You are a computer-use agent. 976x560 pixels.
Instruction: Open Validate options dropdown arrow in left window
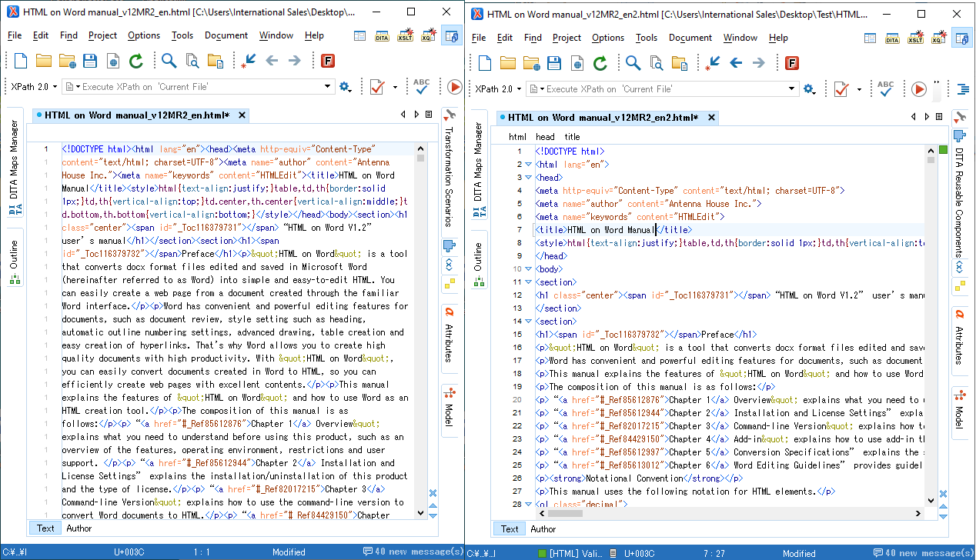396,87
